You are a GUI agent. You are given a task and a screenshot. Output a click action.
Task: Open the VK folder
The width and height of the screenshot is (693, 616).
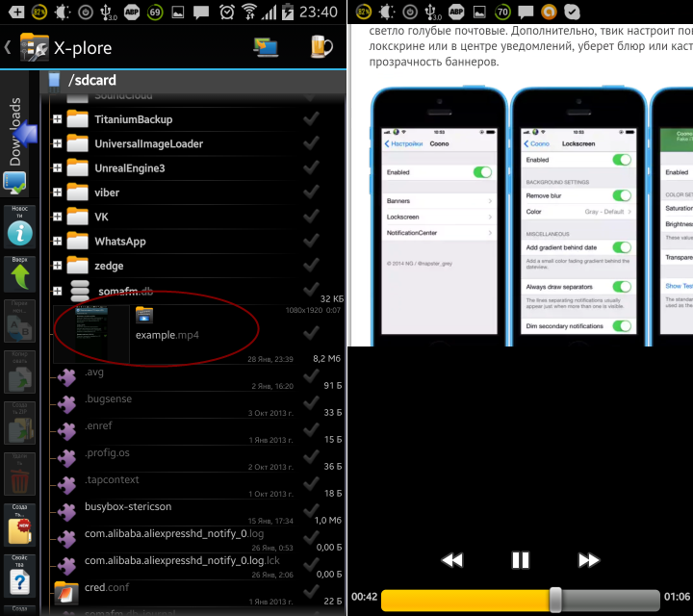(101, 217)
